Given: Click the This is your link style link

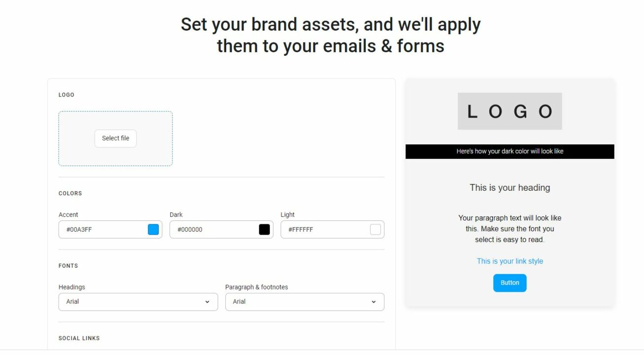Looking at the screenshot, I should [x=509, y=261].
